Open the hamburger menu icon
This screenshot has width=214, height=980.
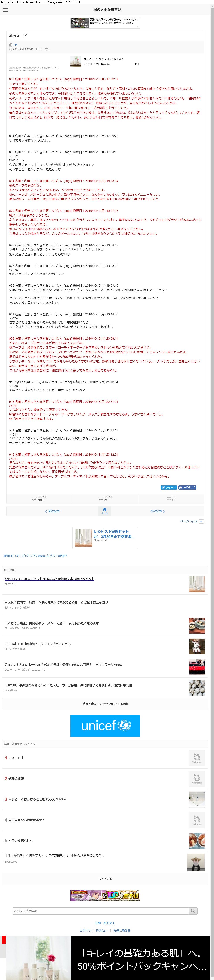pyautogui.click(x=5, y=10)
